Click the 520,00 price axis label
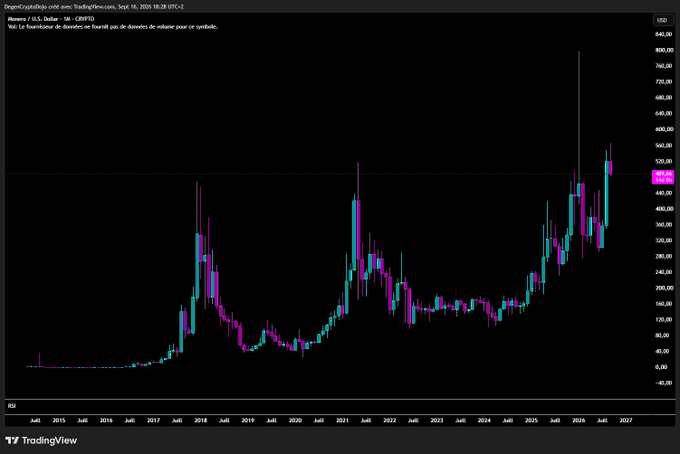 (664, 161)
